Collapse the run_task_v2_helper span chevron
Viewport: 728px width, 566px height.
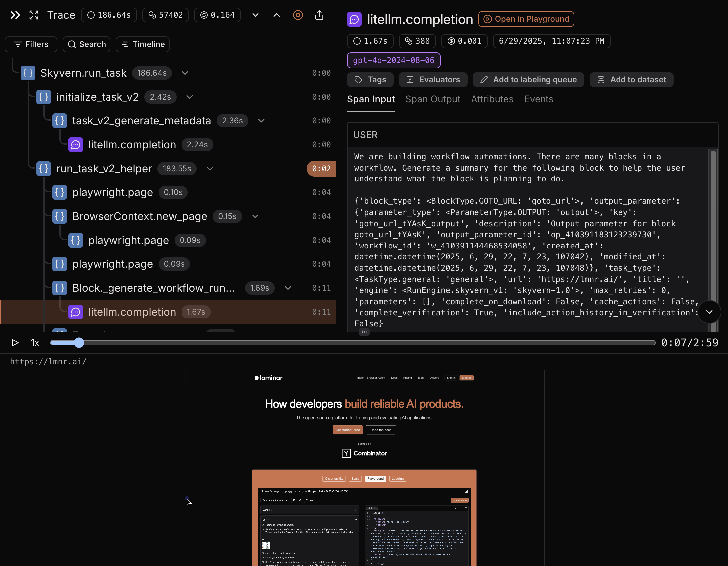210,169
